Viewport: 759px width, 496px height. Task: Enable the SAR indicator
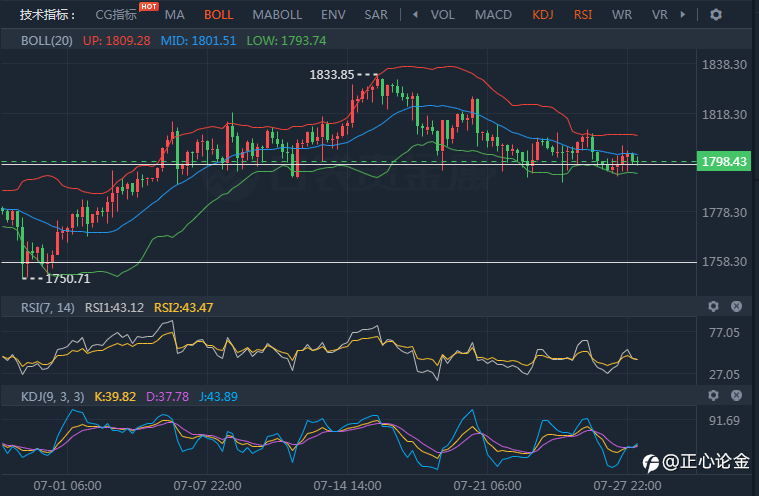[x=376, y=15]
